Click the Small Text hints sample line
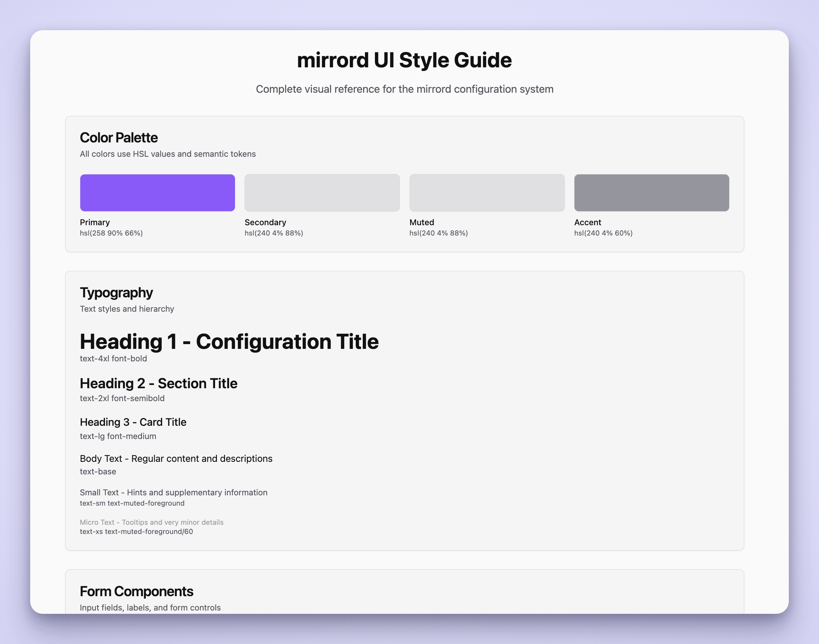This screenshot has width=819, height=644. click(x=173, y=492)
